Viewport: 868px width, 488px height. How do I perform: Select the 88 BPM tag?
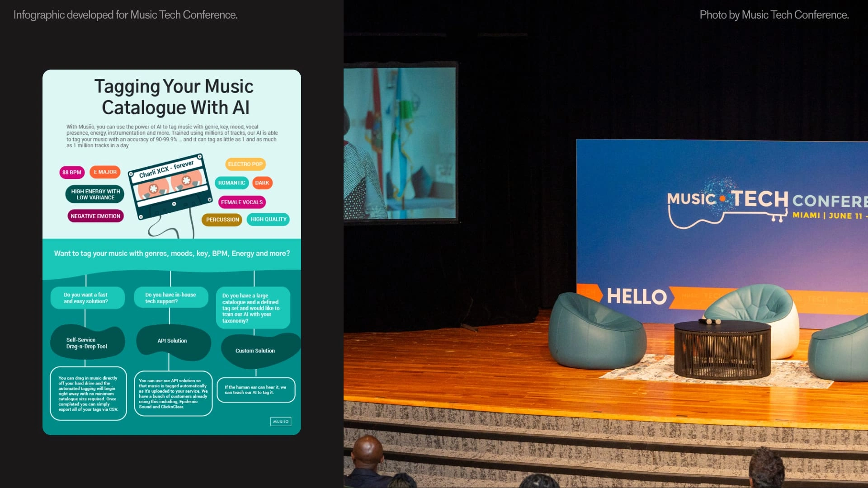tap(72, 172)
